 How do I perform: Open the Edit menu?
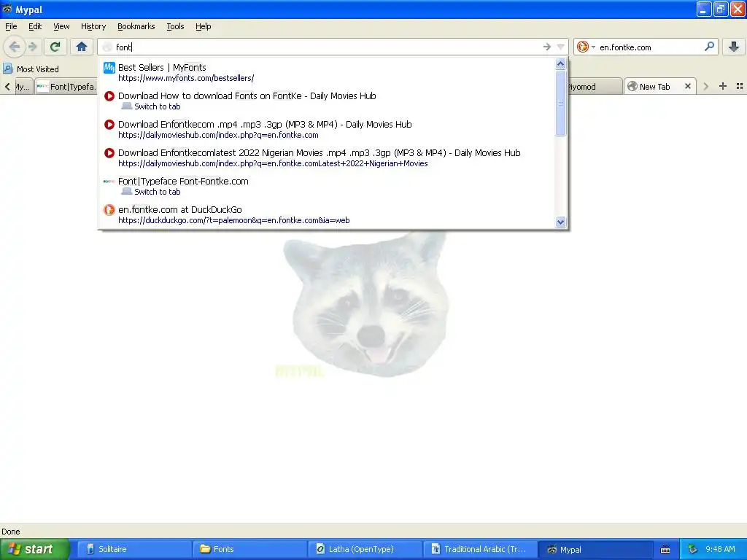click(35, 26)
